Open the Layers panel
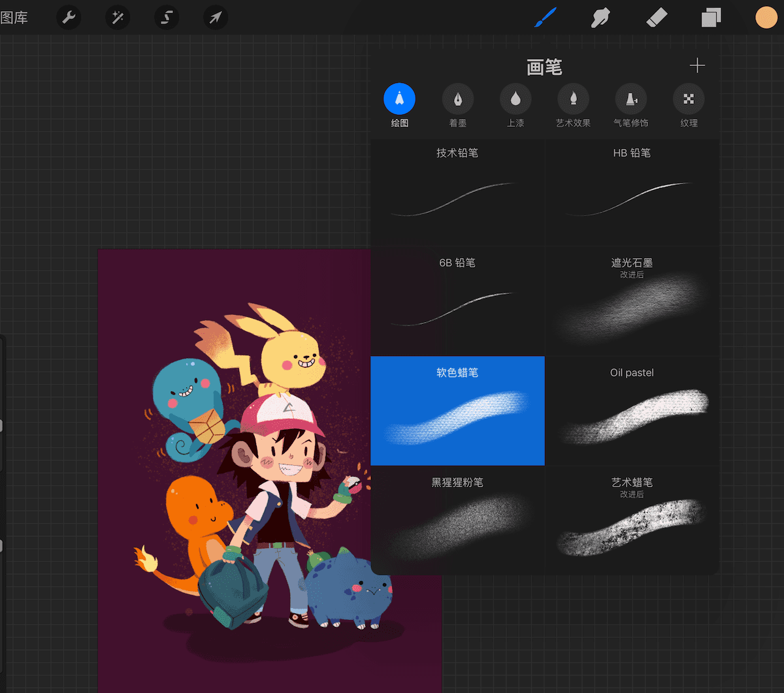The image size is (784, 693). point(711,18)
